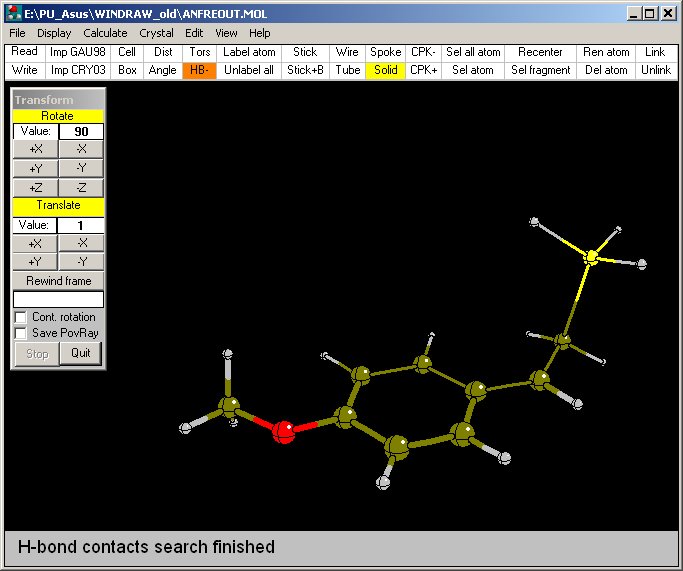
Task: Click the Box toolbar button
Action: pyautogui.click(x=127, y=70)
